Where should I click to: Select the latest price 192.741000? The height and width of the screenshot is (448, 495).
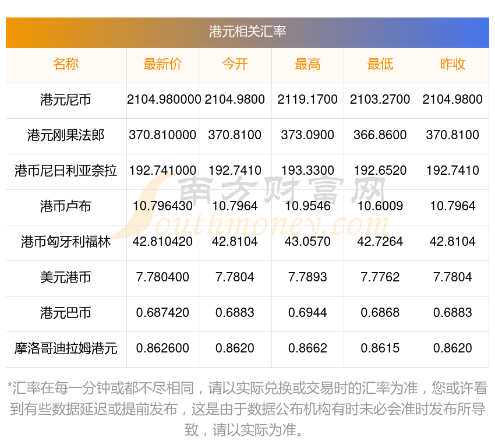pyautogui.click(x=162, y=171)
